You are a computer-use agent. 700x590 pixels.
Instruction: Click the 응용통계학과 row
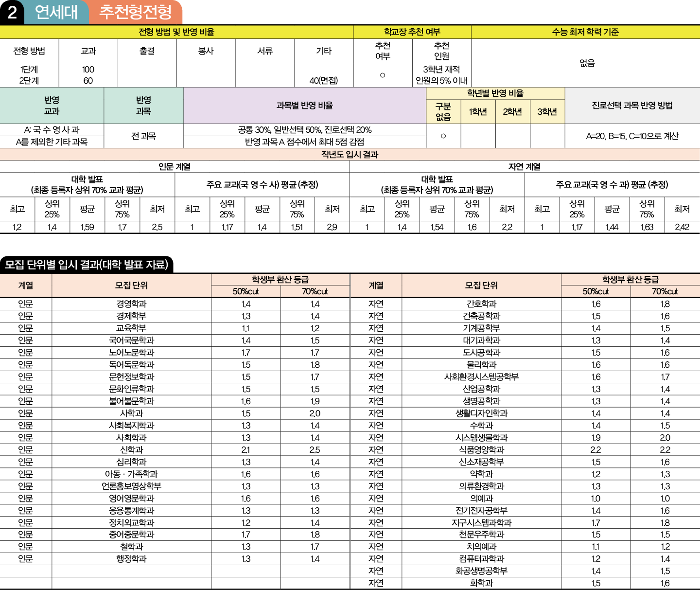pos(175,511)
